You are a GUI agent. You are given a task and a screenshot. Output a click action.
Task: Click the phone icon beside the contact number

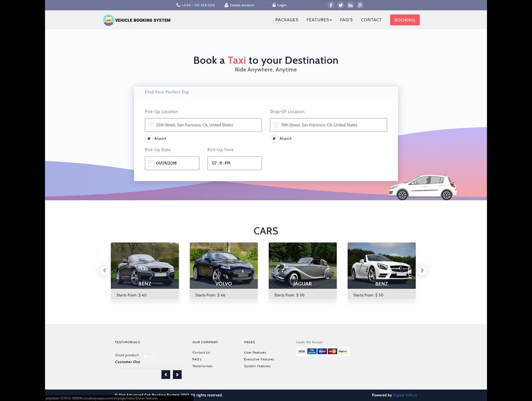pos(178,5)
